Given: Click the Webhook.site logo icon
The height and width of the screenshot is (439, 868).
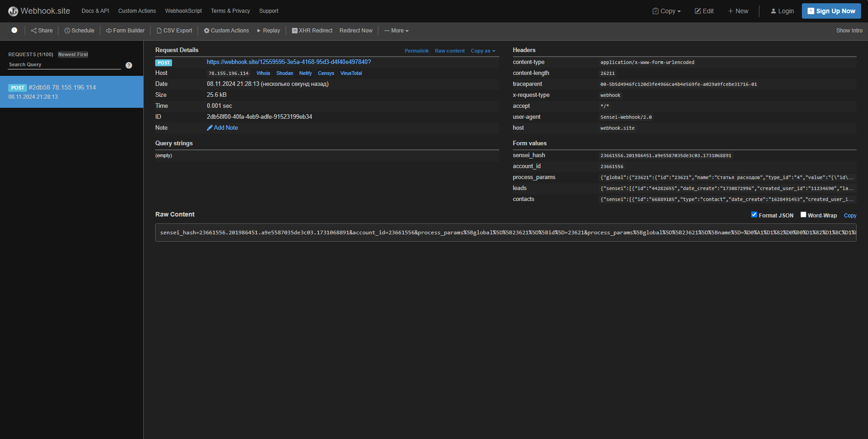Looking at the screenshot, I should point(13,11).
